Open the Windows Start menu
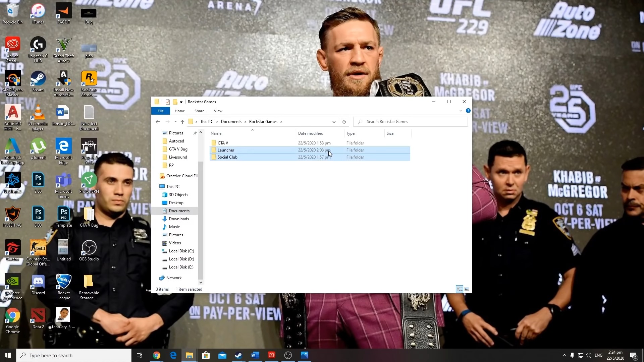Screen dimensions: 644x362 8,355
